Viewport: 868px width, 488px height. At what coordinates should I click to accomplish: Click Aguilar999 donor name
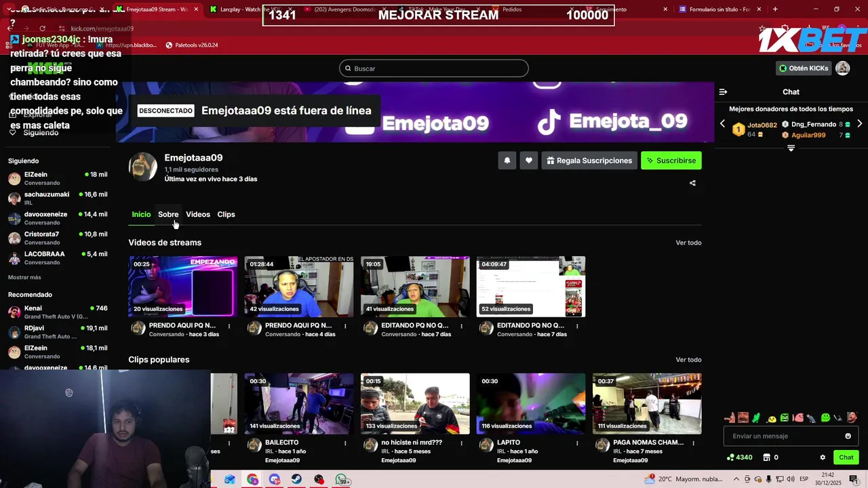(x=808, y=136)
